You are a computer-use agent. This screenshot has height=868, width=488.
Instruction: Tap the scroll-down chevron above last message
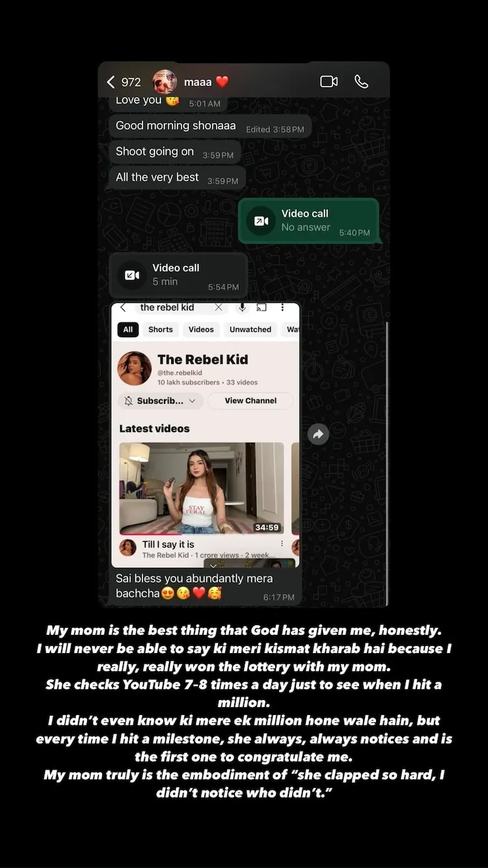click(213, 566)
